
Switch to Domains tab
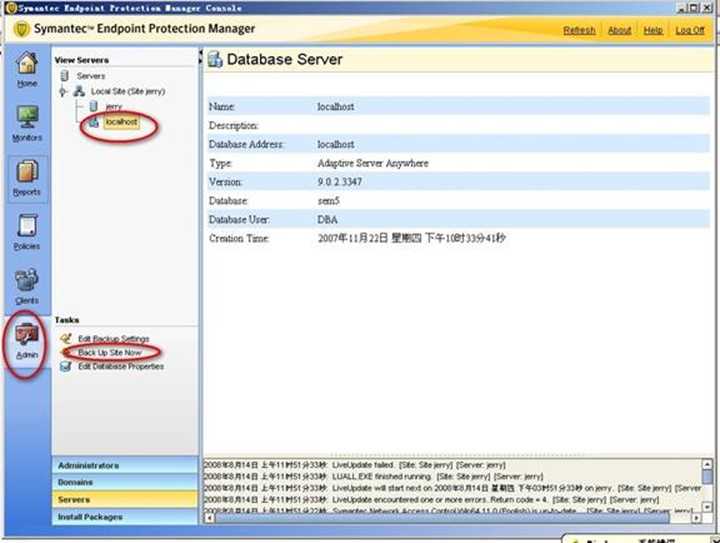(125, 482)
